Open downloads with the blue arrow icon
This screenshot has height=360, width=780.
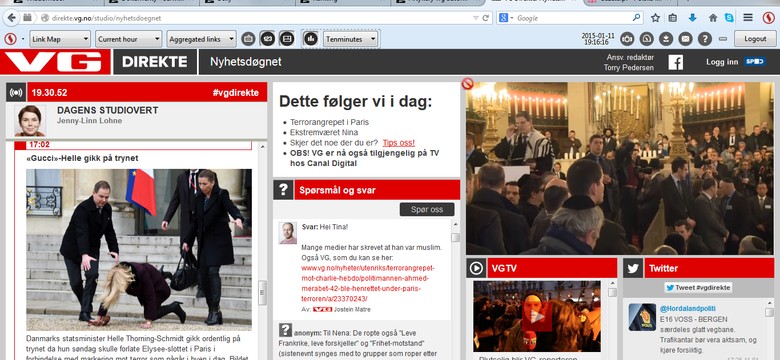pos(692,18)
